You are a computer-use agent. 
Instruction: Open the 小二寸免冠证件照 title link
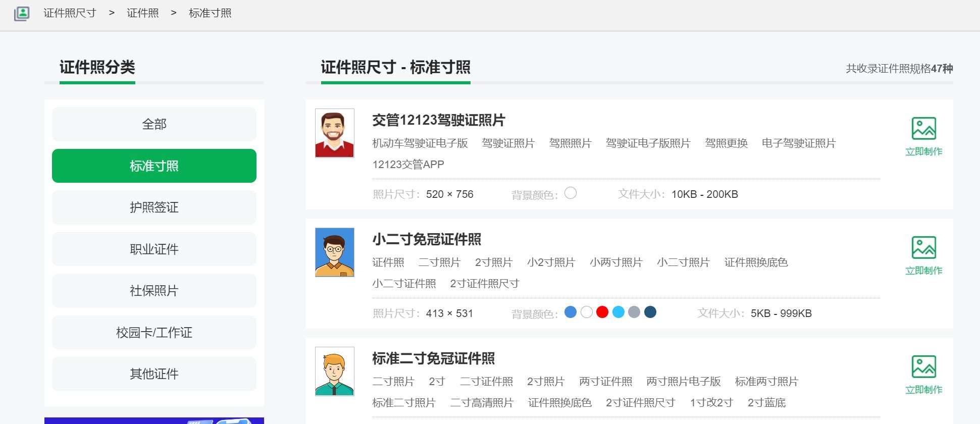[427, 239]
